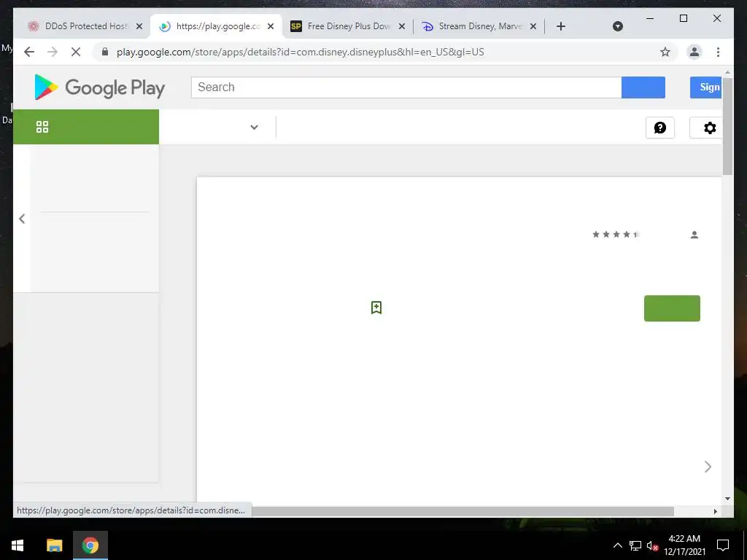The width and height of the screenshot is (747, 560).
Task: Click the muted volume tray icon
Action: (x=652, y=545)
